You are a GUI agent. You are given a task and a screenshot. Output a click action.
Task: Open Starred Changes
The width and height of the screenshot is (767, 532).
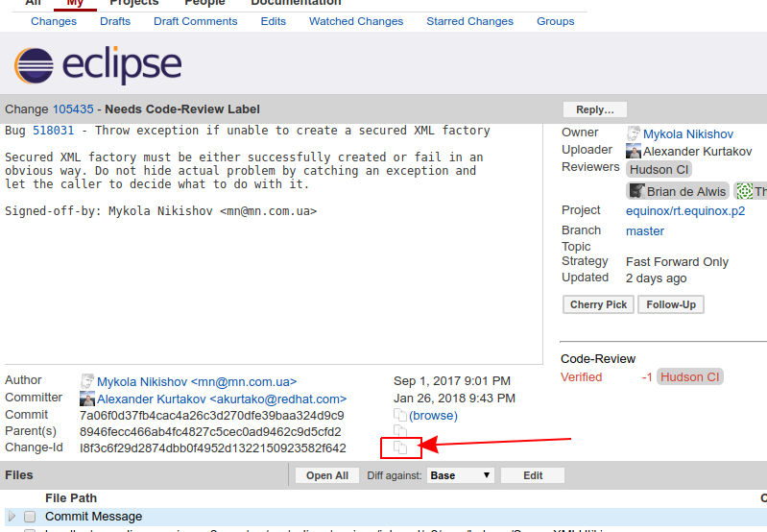pos(469,21)
